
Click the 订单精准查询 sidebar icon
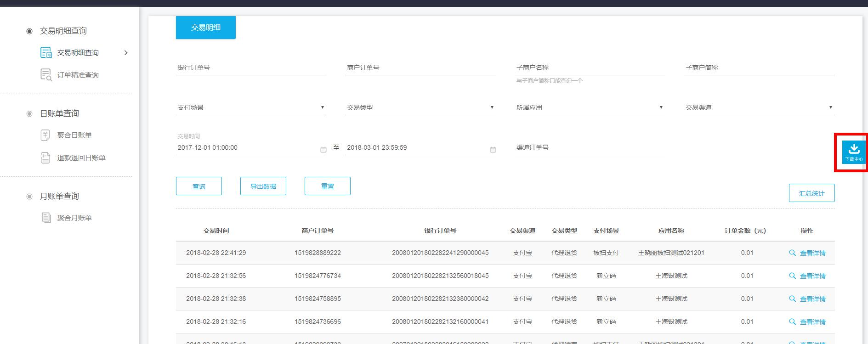[46, 75]
